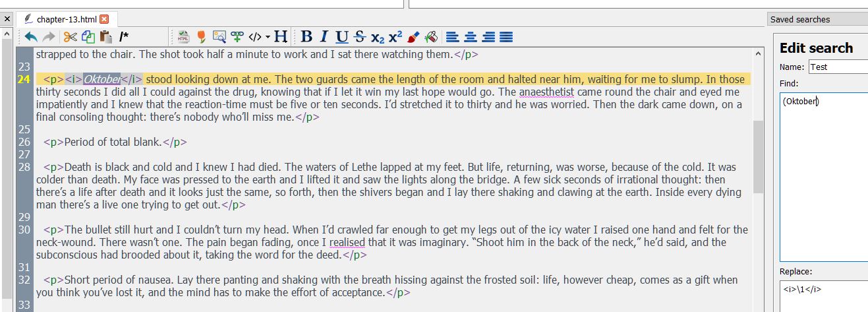Screen dimensions: 868x312
Task: Toggle underline formatting
Action: pos(341,37)
